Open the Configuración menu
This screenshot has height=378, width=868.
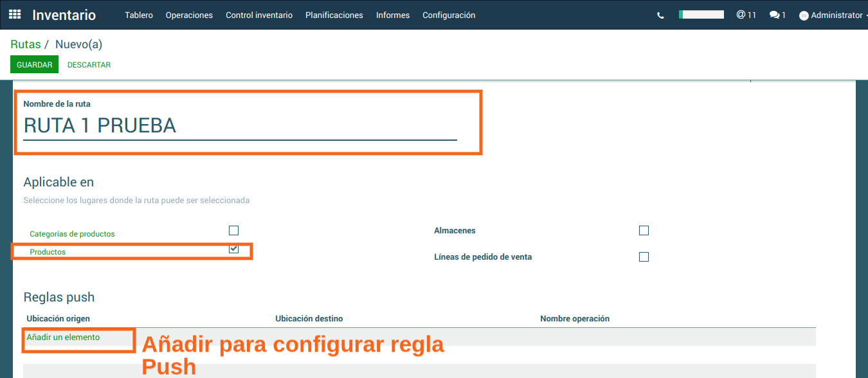pos(449,15)
